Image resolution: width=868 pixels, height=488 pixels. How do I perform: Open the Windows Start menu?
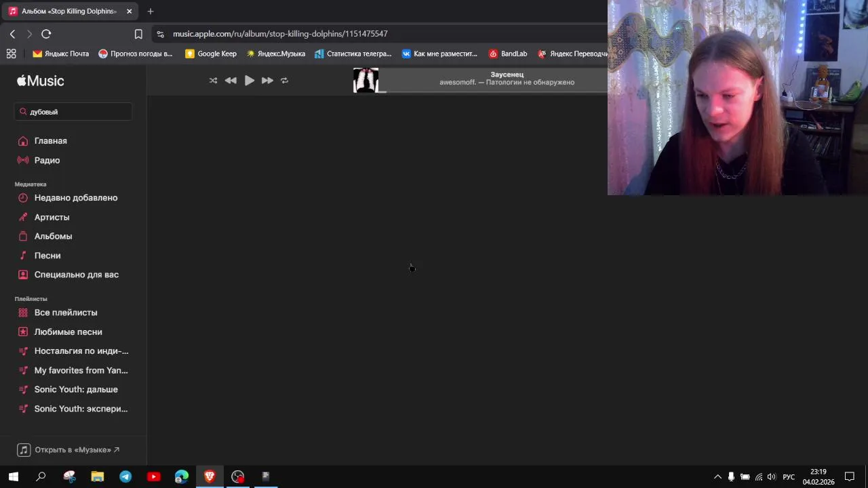click(14, 476)
